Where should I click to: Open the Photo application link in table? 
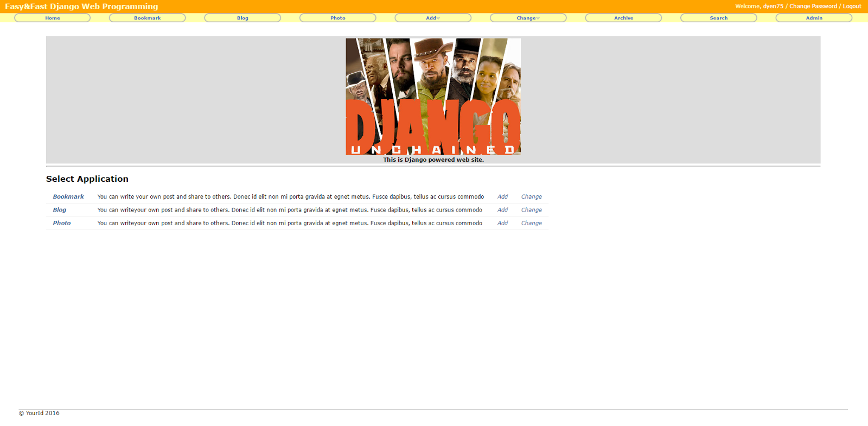[62, 223]
